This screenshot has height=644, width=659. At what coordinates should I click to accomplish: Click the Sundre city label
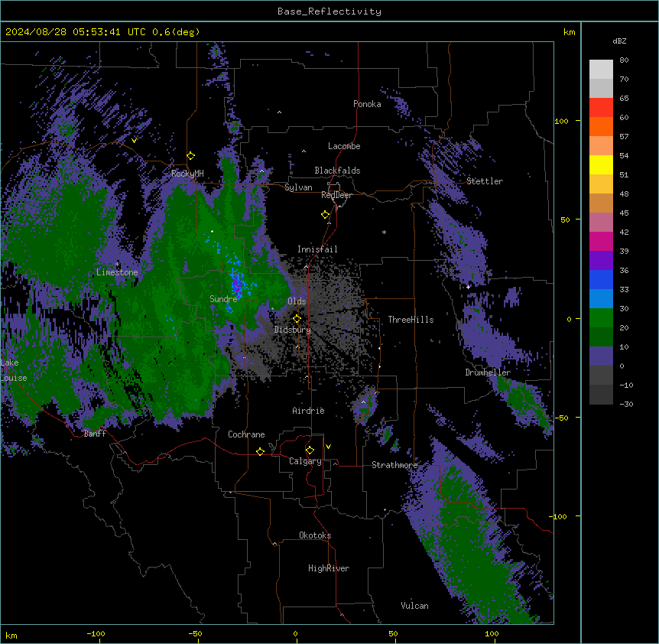(x=223, y=299)
